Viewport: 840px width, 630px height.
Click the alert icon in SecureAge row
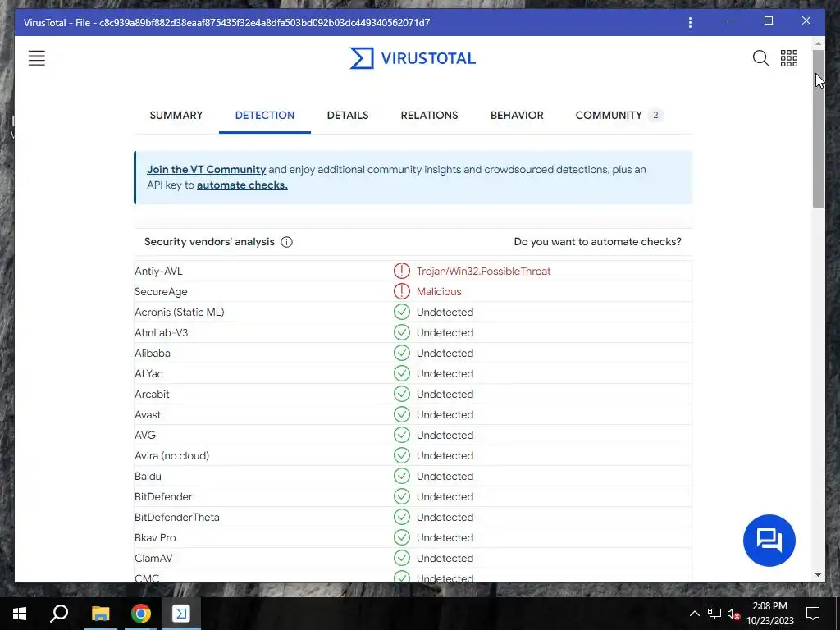pyautogui.click(x=401, y=291)
